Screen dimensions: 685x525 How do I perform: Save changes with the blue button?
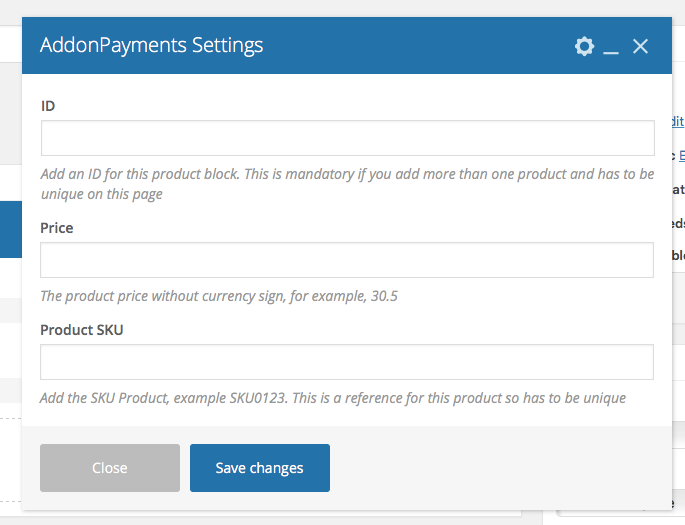pos(259,468)
